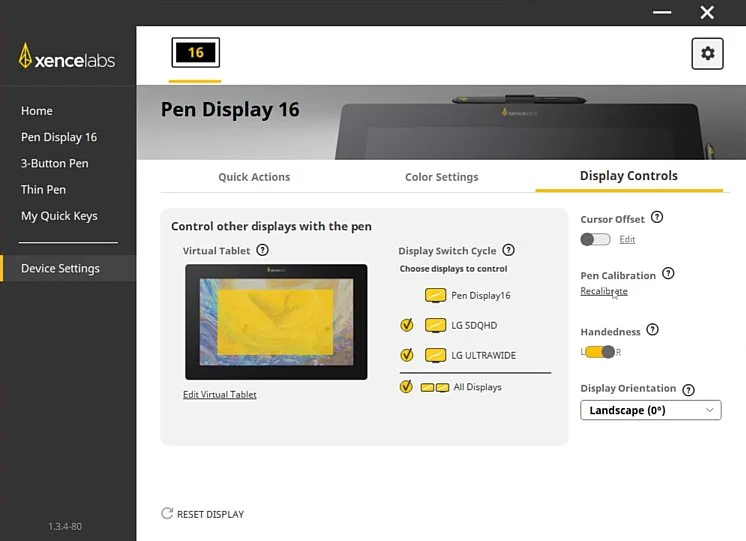Click the reset arrow icon beside RESET DISPLAY

(x=167, y=513)
